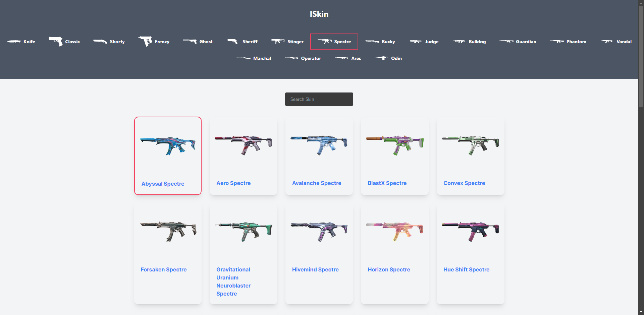Choose the Operator label text
The height and width of the screenshot is (315, 644).
pyautogui.click(x=311, y=58)
